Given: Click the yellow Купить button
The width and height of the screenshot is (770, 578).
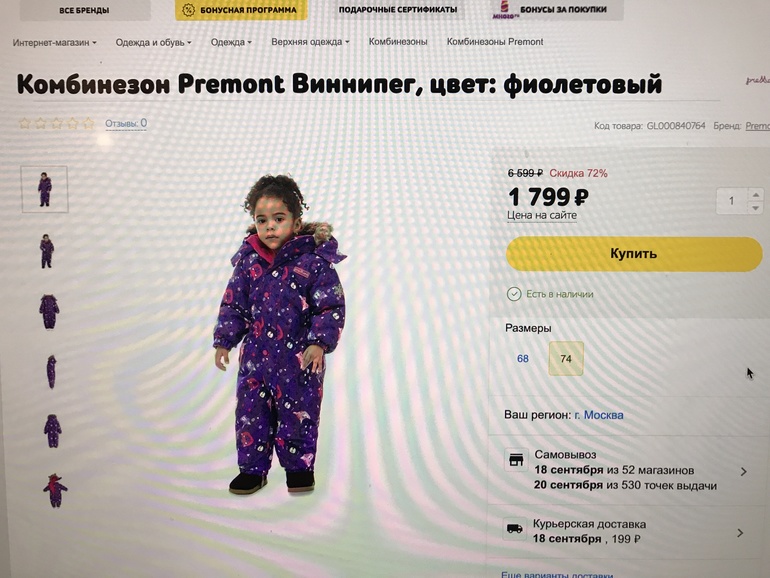Looking at the screenshot, I should [633, 254].
